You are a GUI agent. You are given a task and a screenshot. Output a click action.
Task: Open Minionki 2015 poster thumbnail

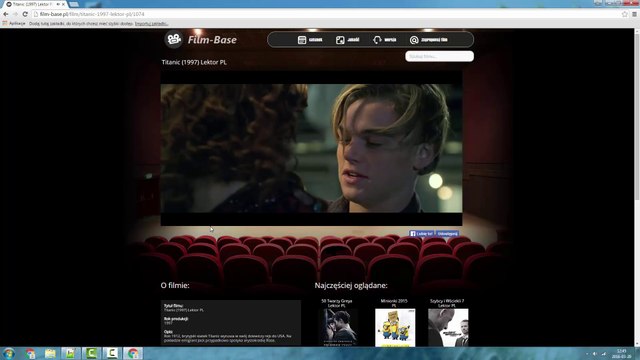point(395,328)
